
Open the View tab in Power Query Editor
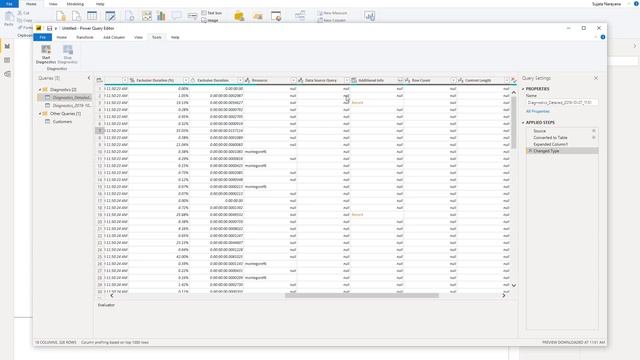point(138,37)
